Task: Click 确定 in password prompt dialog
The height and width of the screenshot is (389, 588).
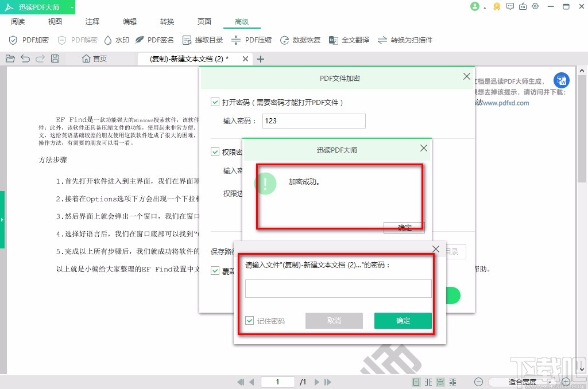Action: coord(403,321)
